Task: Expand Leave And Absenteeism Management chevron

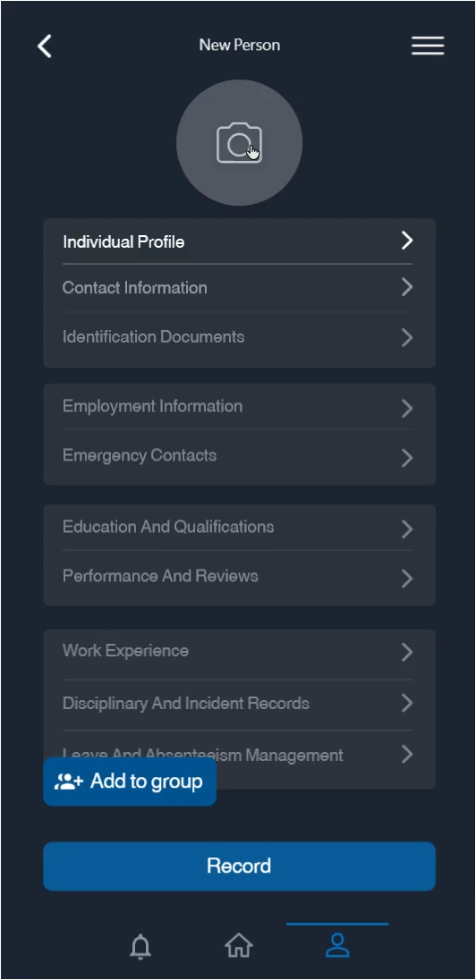Action: point(407,754)
